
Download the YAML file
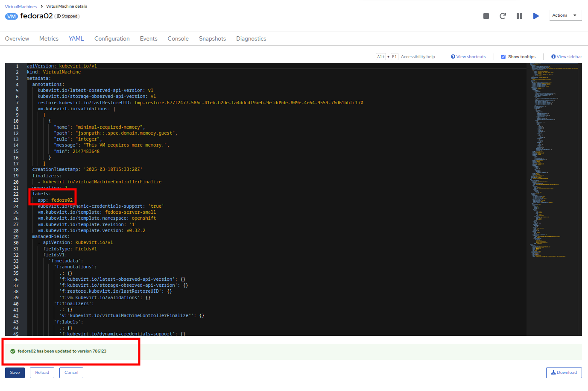click(564, 373)
